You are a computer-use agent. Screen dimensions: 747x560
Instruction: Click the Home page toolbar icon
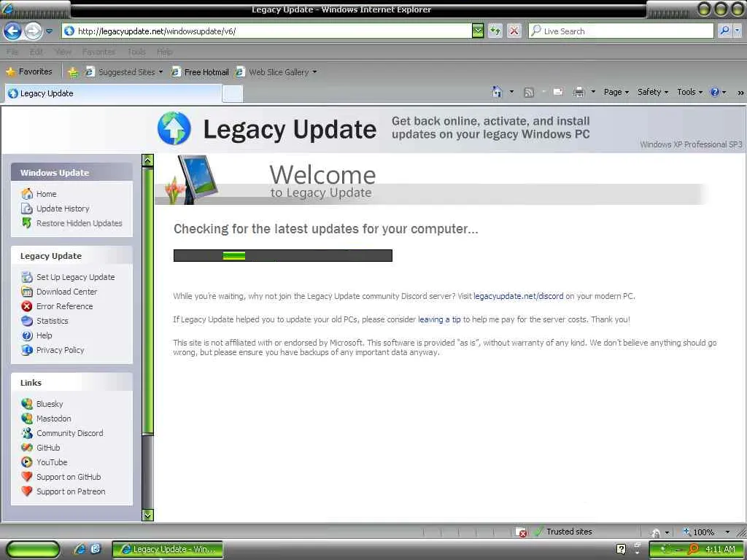497,91
